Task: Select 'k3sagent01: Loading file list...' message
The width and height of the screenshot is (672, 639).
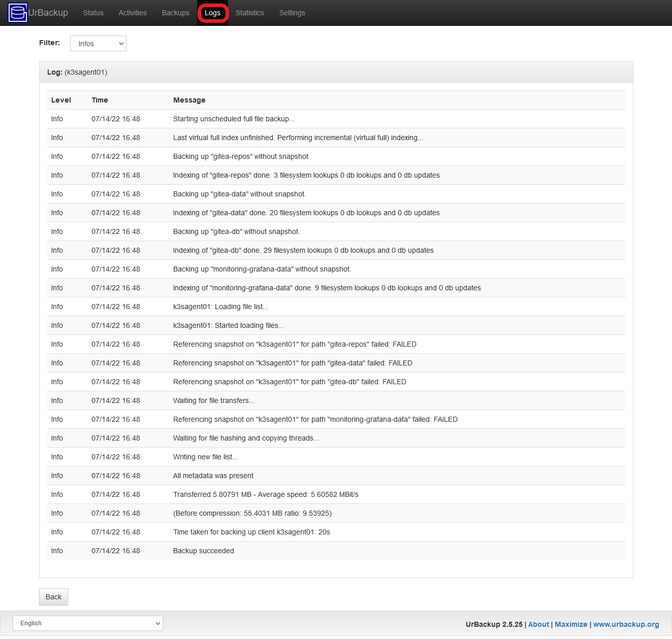Action: (221, 307)
